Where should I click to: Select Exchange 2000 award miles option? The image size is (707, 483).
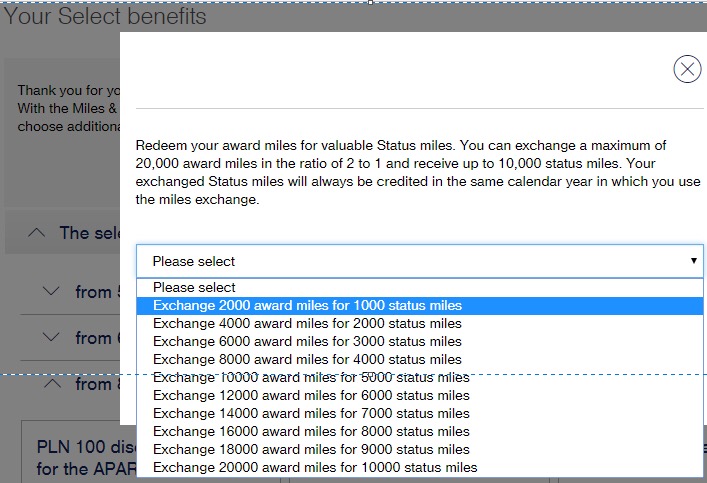419,306
